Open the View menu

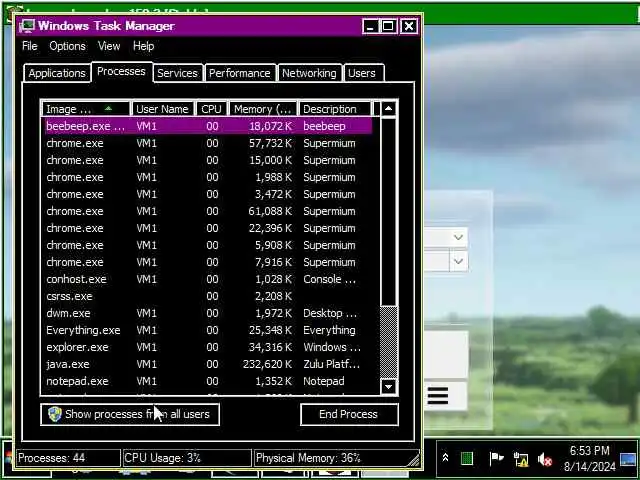(x=109, y=46)
